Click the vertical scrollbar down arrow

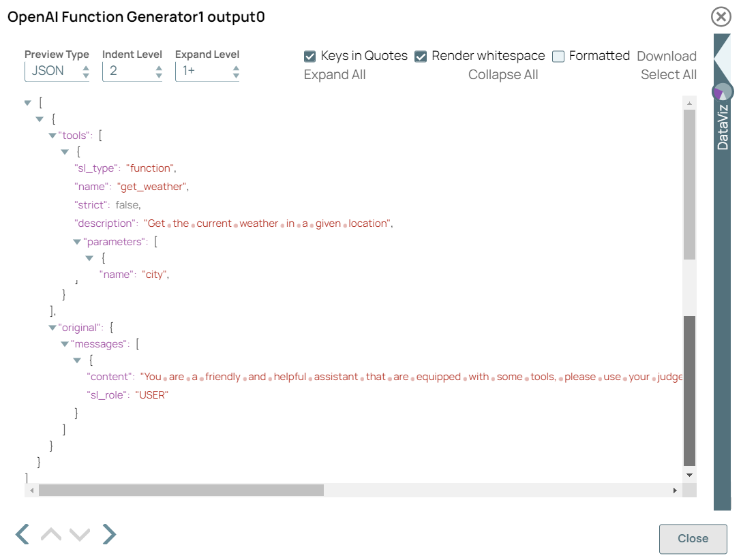point(689,475)
